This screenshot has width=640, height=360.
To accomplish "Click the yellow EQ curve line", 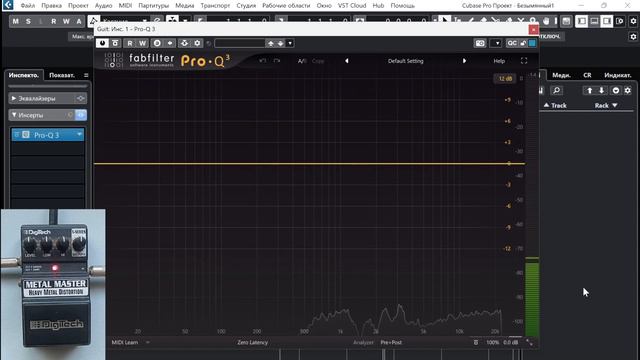I will 309,164.
